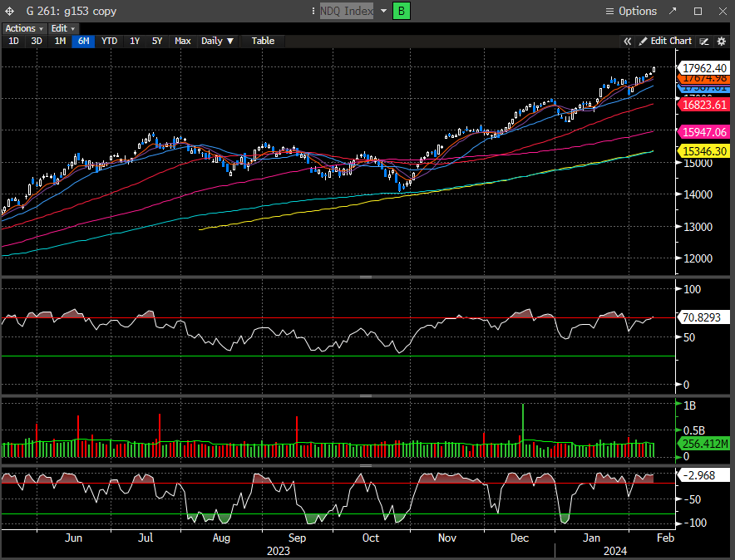The height and width of the screenshot is (560, 735).
Task: Click the Edit Chart pencil button
Action: coord(666,42)
